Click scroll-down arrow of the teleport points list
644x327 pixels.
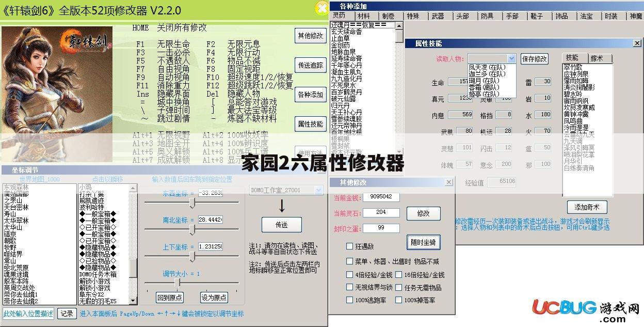tap(133, 301)
